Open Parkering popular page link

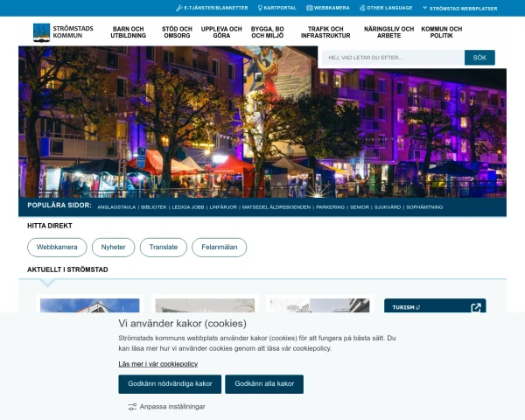(330, 207)
